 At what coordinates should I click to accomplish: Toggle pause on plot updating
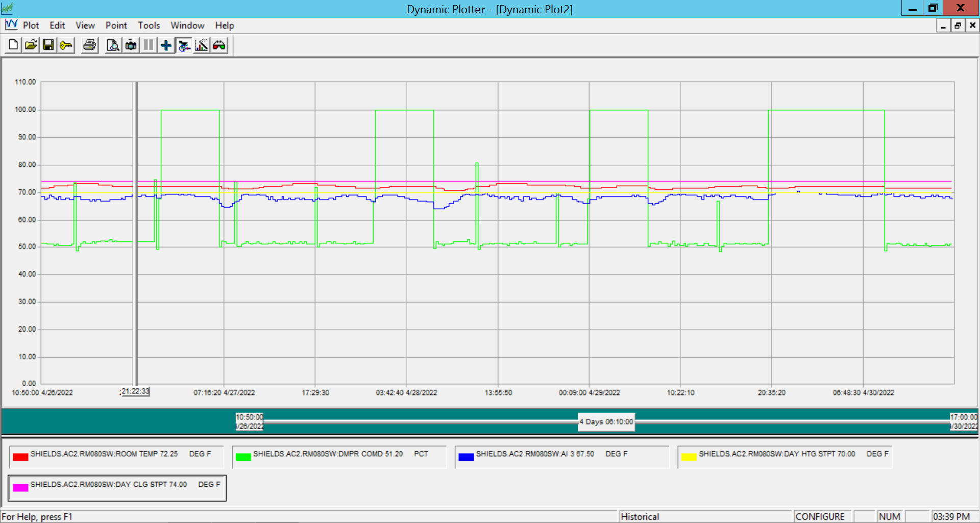click(x=148, y=45)
